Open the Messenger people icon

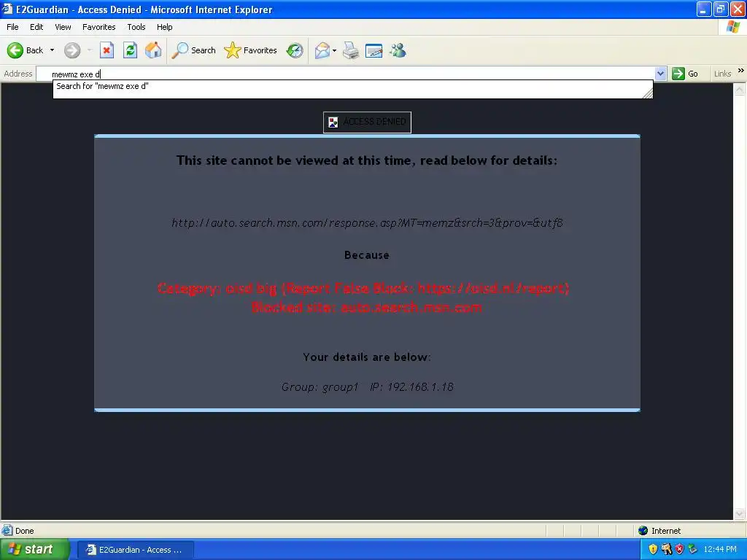[398, 50]
